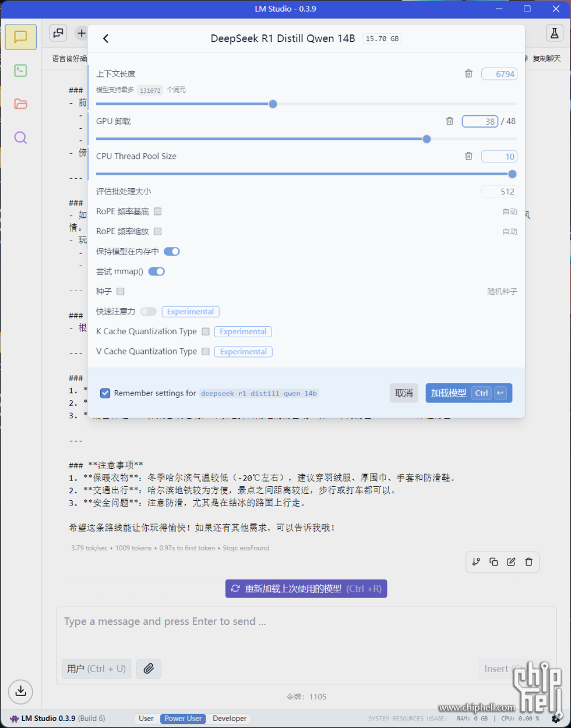This screenshot has height=728, width=571.
Task: Click the 加载模型 button
Action: coord(469,393)
